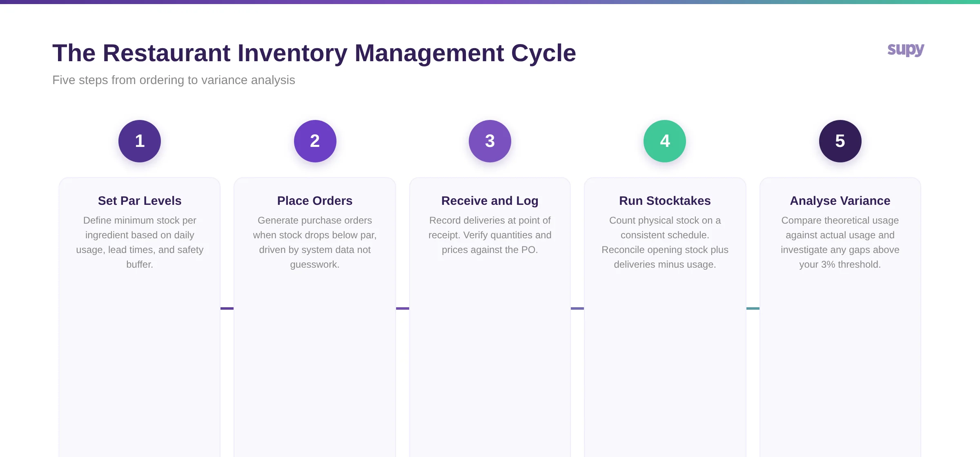This screenshot has height=457, width=980.
Task: Click the Receive and Log card title
Action: click(x=490, y=200)
